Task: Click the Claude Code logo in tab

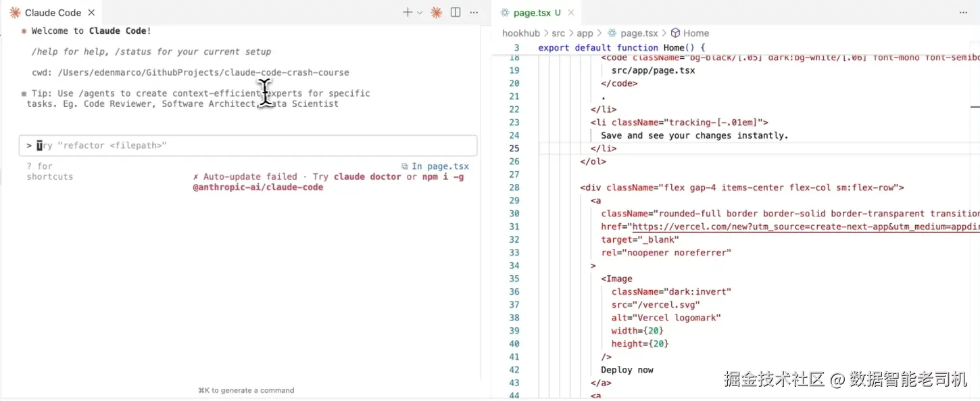Action: 15,13
